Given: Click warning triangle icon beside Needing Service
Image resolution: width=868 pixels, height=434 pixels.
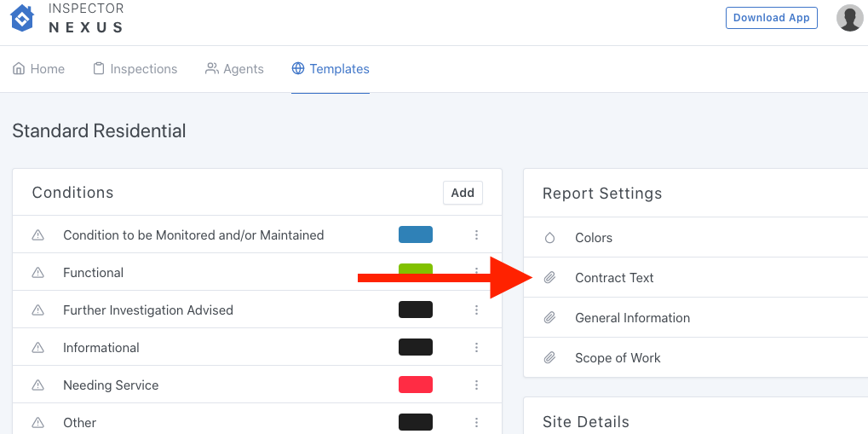Looking at the screenshot, I should coord(37,385).
